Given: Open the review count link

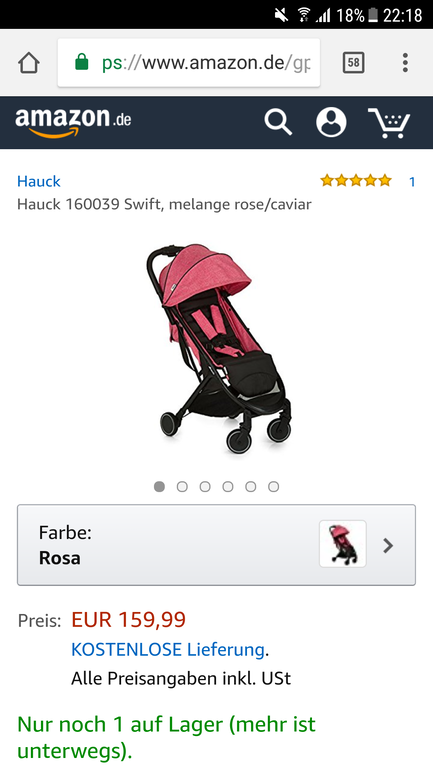Looking at the screenshot, I should 412,182.
